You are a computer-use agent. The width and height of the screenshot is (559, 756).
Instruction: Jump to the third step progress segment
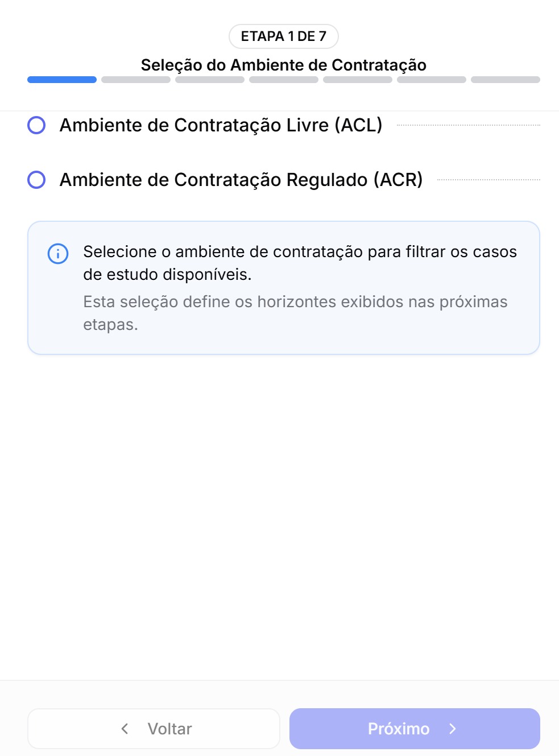tap(210, 80)
